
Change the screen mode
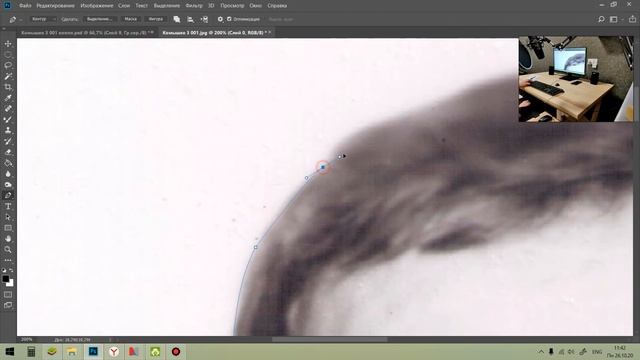(8, 305)
